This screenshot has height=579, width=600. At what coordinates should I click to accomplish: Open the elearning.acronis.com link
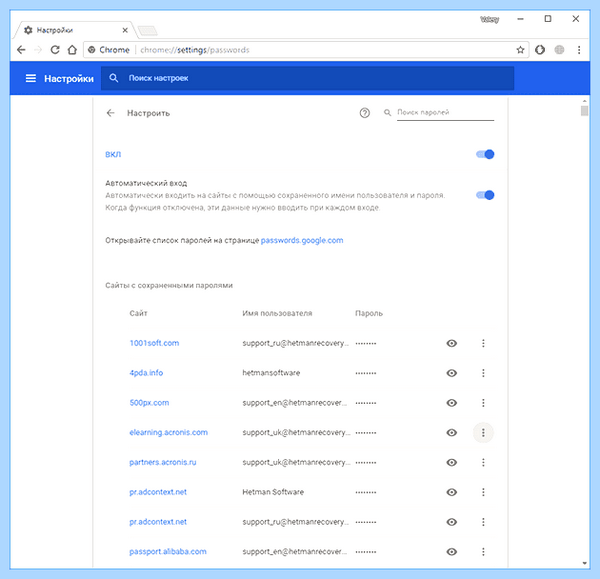[168, 433]
